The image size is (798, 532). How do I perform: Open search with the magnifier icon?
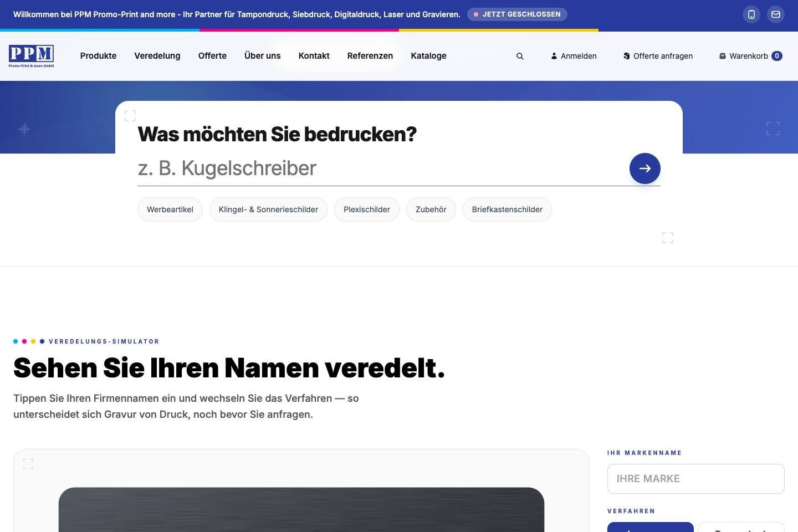[x=520, y=56]
